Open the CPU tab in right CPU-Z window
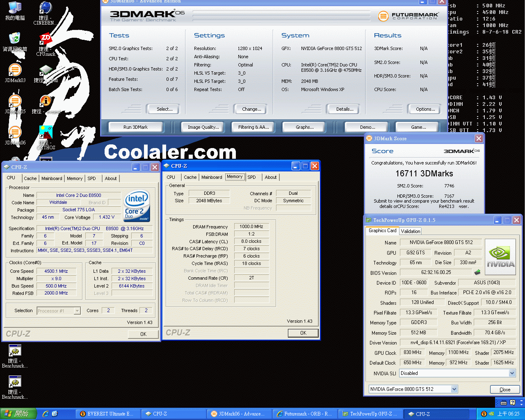Viewport: 525px width, 420px height. pyautogui.click(x=171, y=177)
